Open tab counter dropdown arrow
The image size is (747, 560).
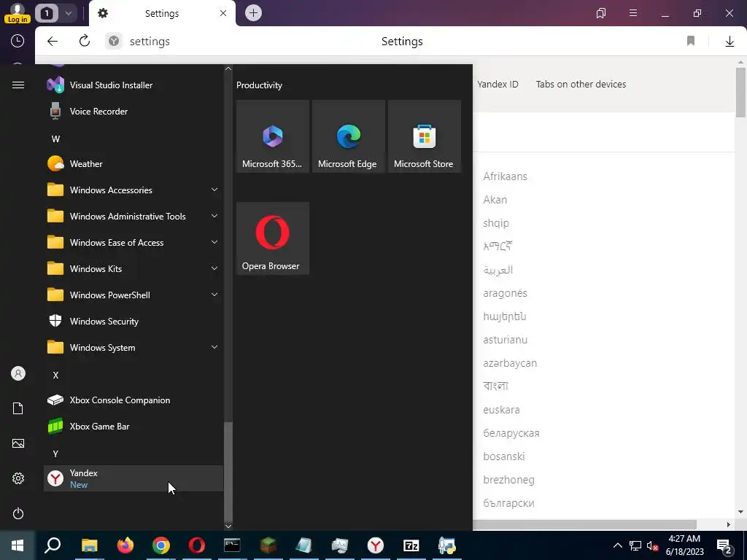[68, 13]
